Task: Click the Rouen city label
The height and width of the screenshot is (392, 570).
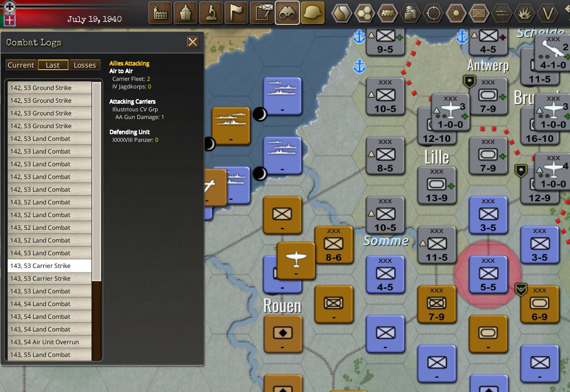Action: coord(282,306)
